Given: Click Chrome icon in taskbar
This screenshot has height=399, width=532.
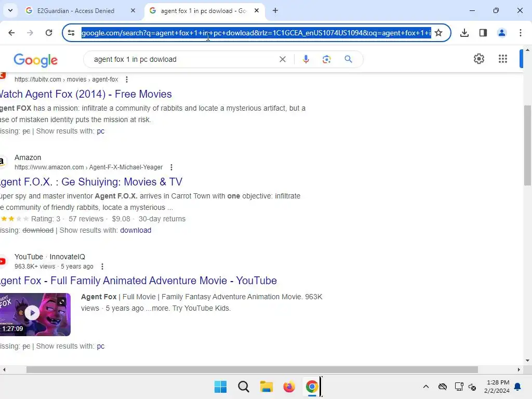Looking at the screenshot, I should [312, 387].
